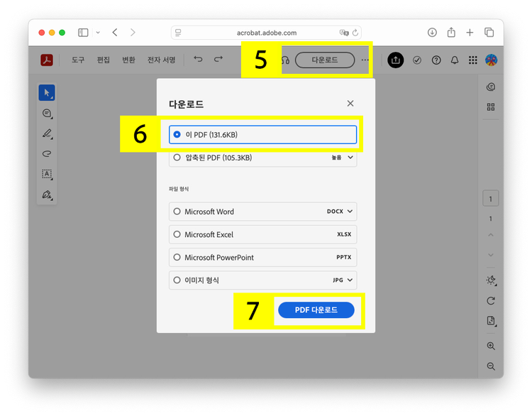Viewport: 532px width, 416px height.
Task: Open the user profile avatar
Action: tap(492, 60)
